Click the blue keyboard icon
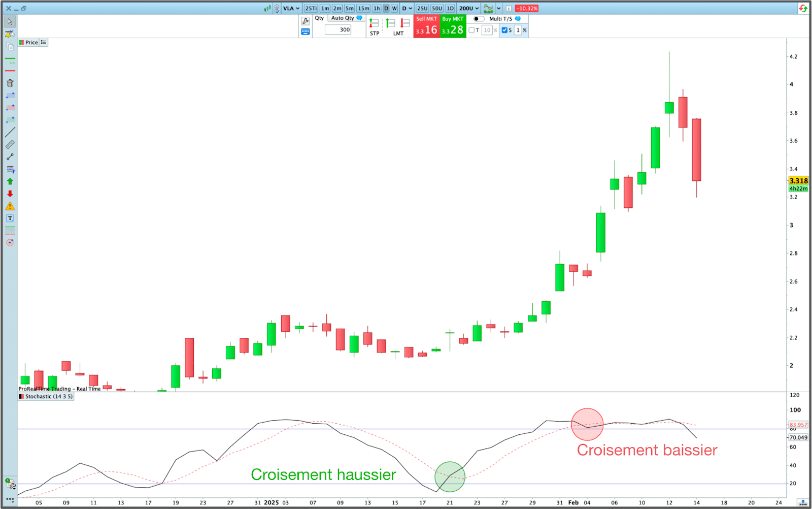 pos(305,31)
